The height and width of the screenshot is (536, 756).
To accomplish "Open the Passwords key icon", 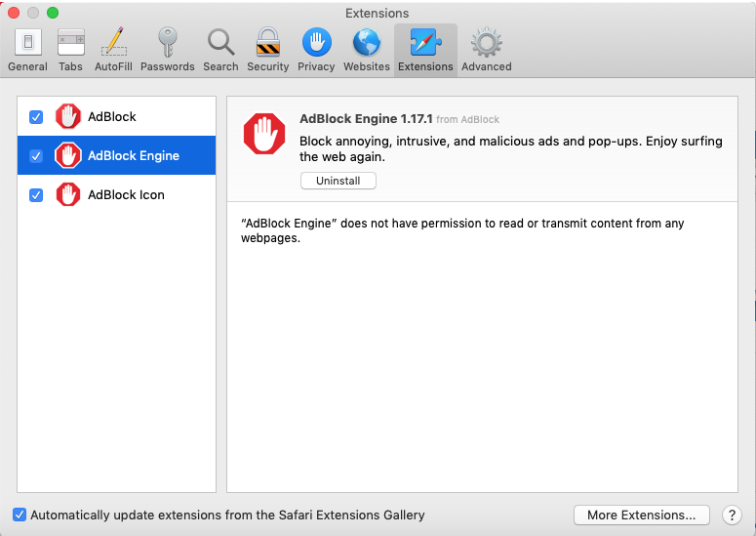I will 168,42.
